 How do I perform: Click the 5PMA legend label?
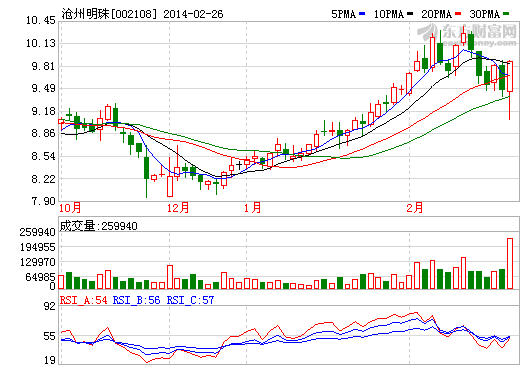point(344,14)
